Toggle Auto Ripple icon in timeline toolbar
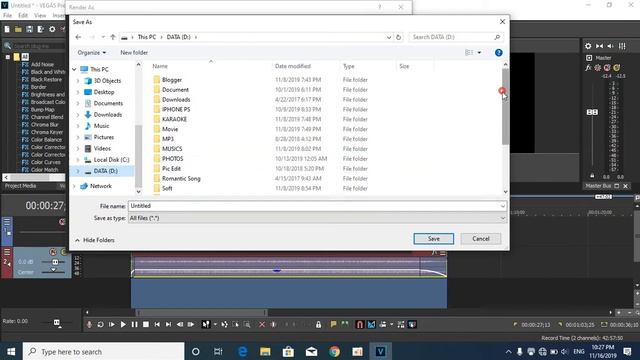This screenshot has width=640, height=360. [383, 324]
